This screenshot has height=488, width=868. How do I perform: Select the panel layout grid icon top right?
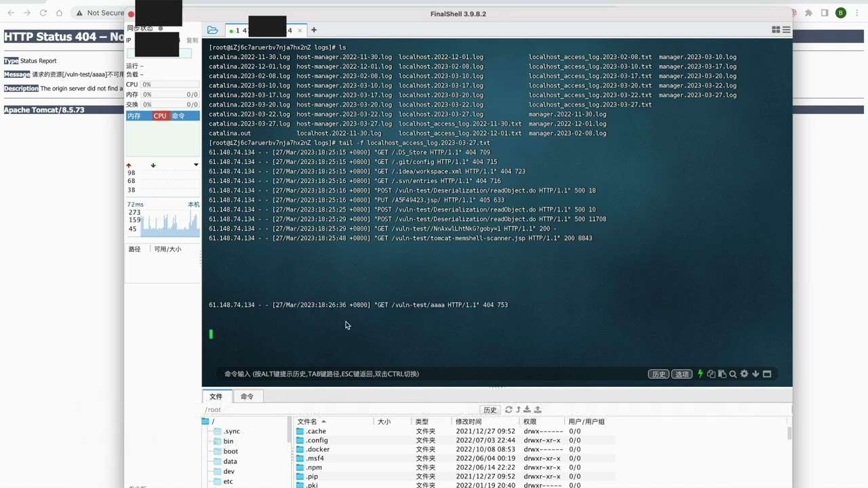[x=776, y=30]
